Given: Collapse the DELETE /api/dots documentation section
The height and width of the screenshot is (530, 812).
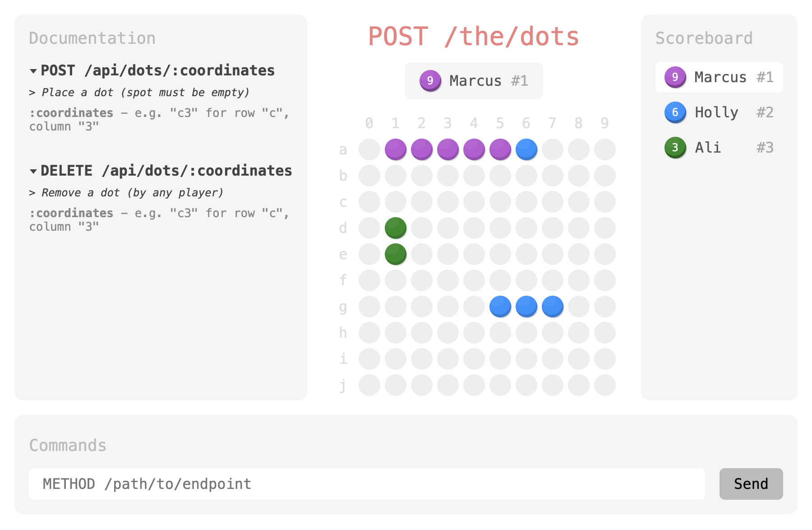Looking at the screenshot, I should click(x=33, y=171).
